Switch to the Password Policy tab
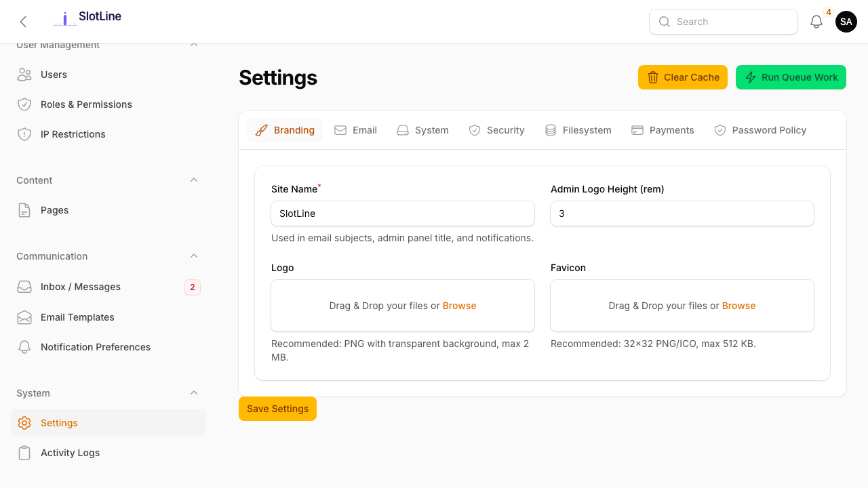This screenshot has width=868, height=488. (760, 130)
